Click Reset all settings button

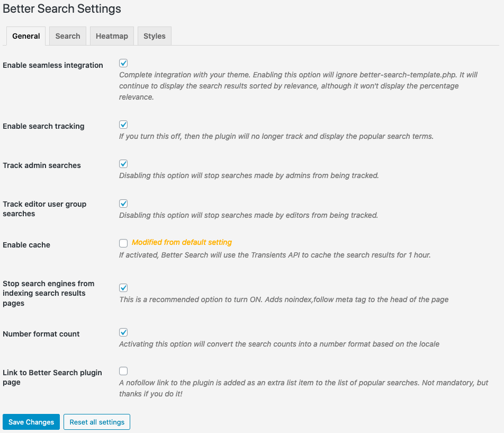click(x=97, y=422)
